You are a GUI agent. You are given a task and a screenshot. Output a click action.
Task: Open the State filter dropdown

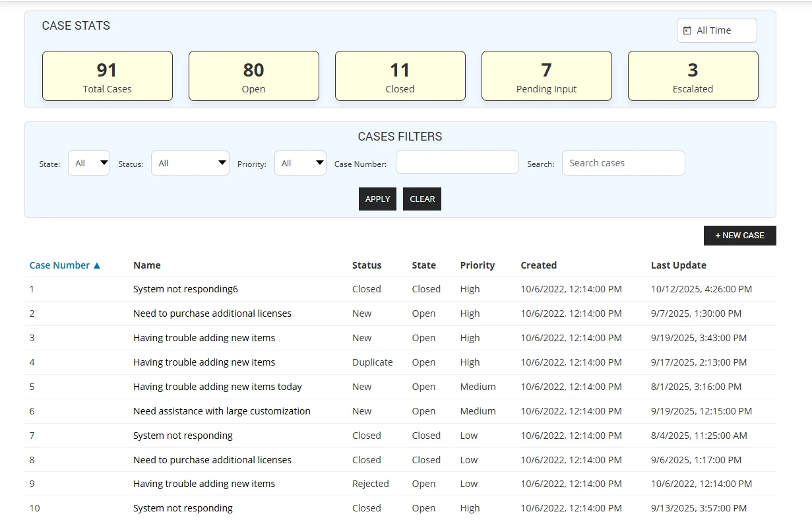88,163
